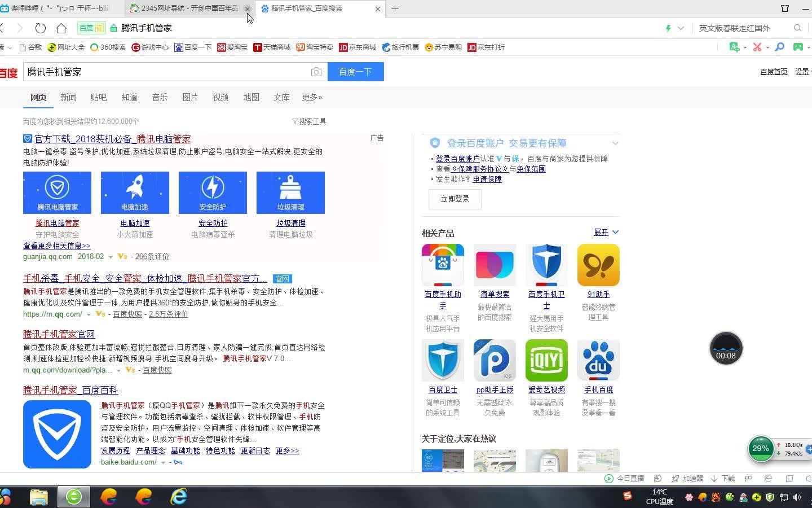
Task: Click the Sogou input method tray icon
Action: 628,496
